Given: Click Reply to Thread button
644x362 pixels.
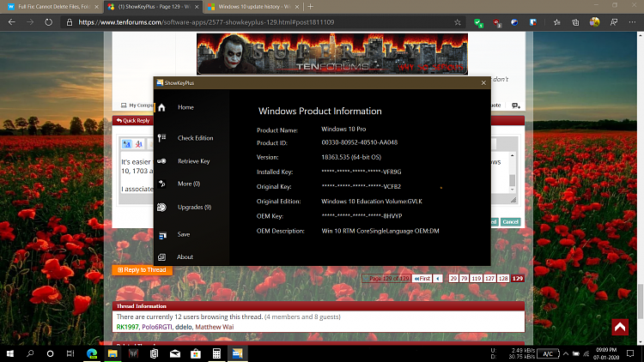Looking at the screenshot, I should pos(142,269).
